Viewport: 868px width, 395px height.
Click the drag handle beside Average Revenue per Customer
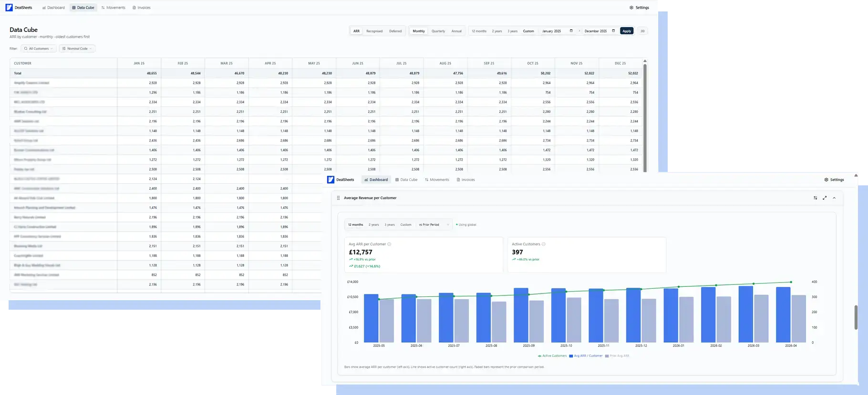339,198
